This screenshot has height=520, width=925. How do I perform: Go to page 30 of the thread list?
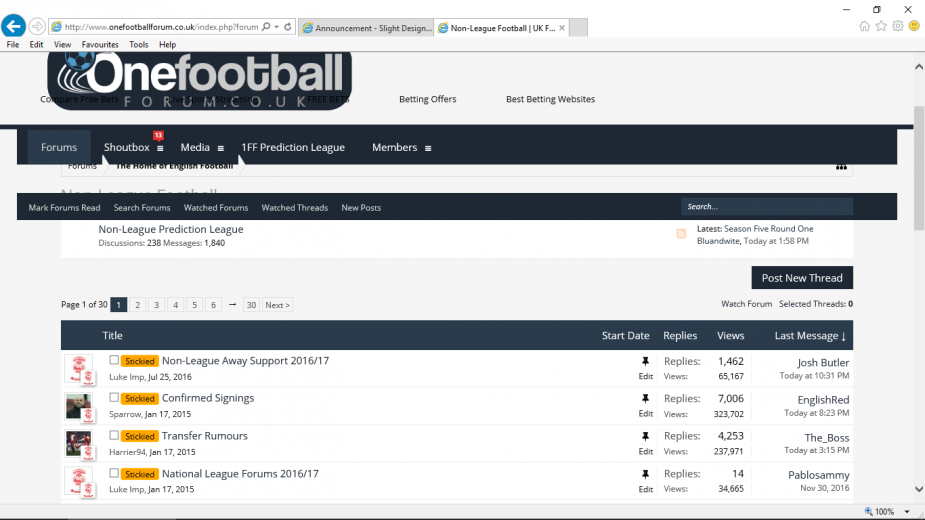[x=251, y=305]
